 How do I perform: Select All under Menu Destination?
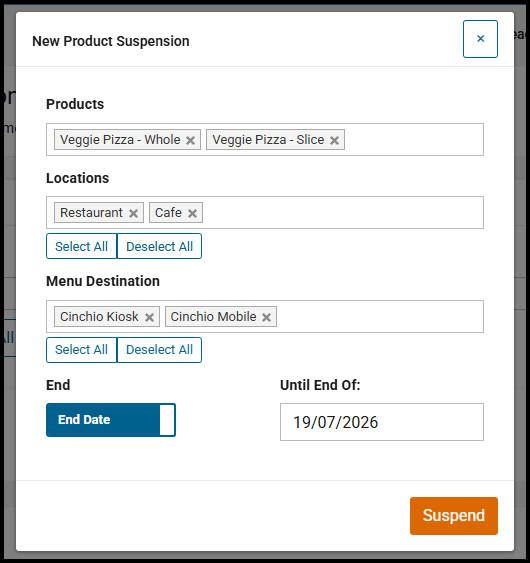81,350
